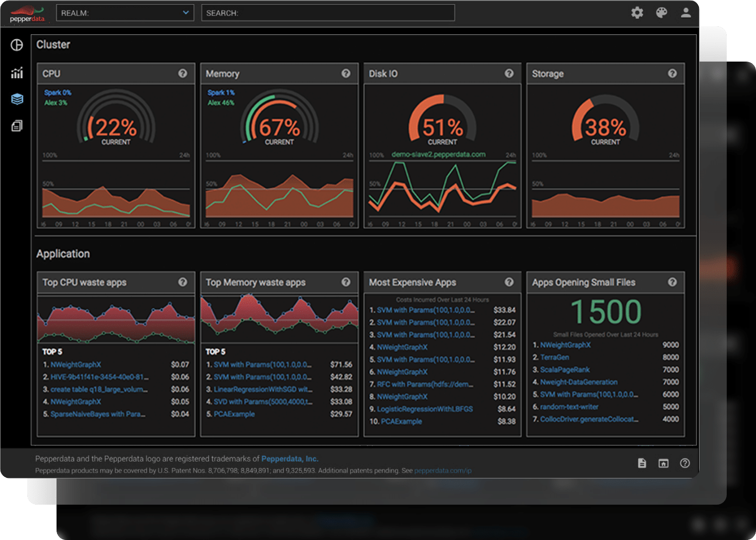756x540 pixels.
Task: Open RFC with Params(hdfs://dem app
Action: pos(425,384)
